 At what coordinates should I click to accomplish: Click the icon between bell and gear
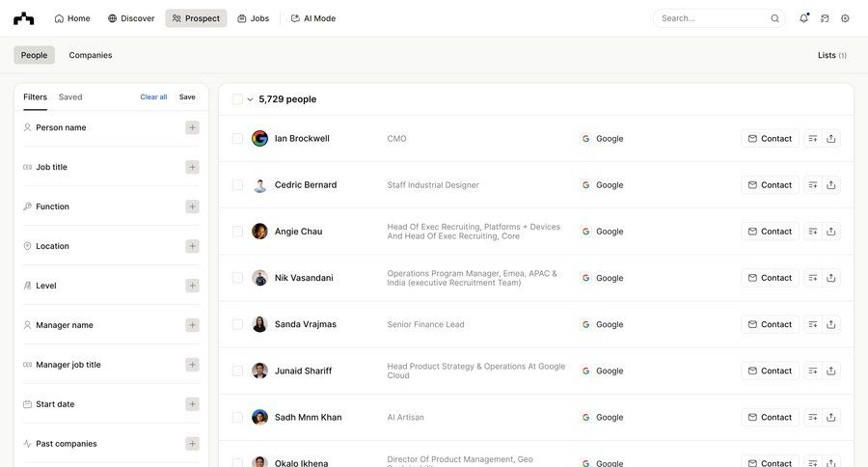[825, 18]
